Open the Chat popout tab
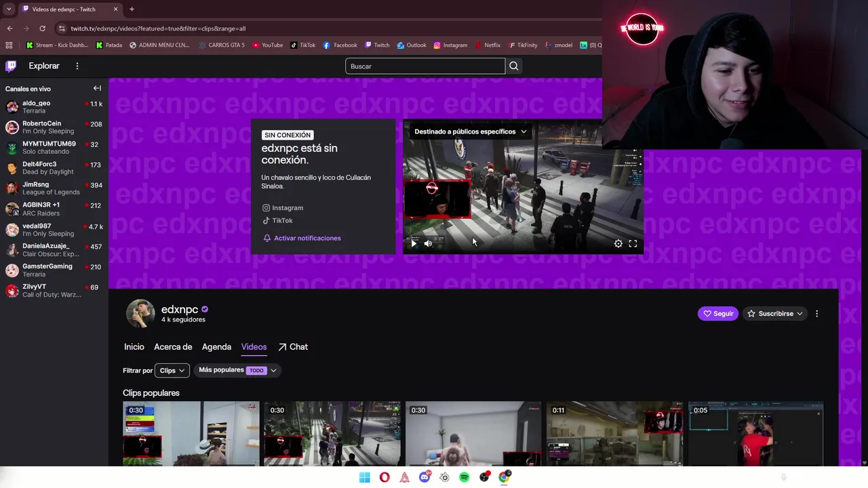The image size is (868, 488). pos(293,346)
